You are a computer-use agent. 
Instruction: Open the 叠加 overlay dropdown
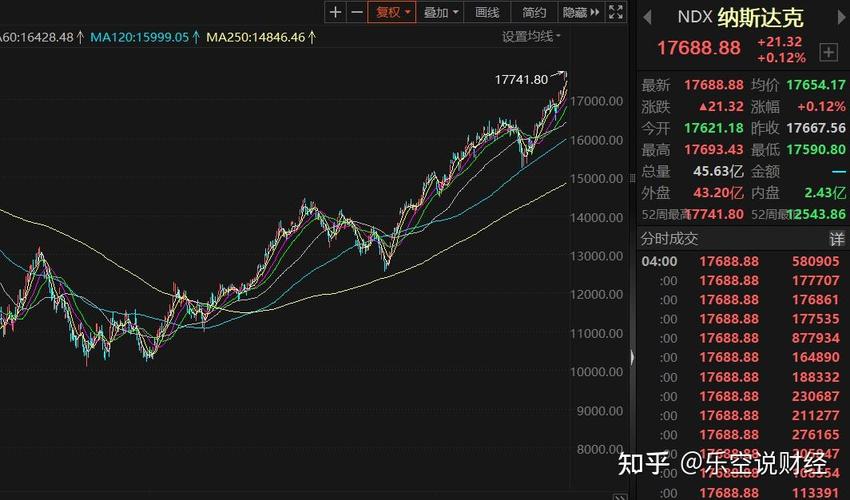point(441,12)
